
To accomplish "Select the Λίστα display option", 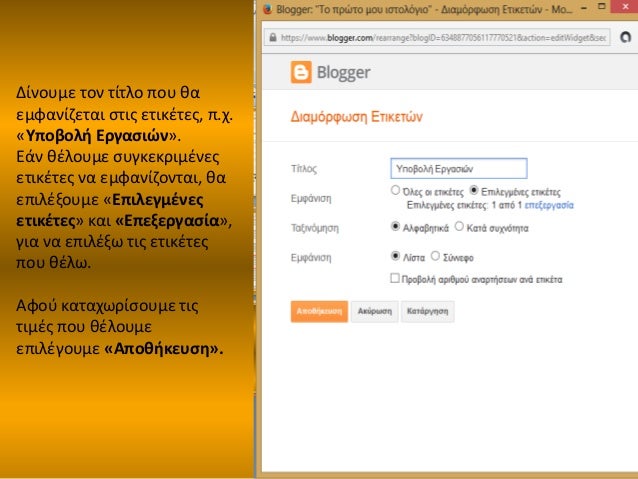I will click(x=395, y=256).
